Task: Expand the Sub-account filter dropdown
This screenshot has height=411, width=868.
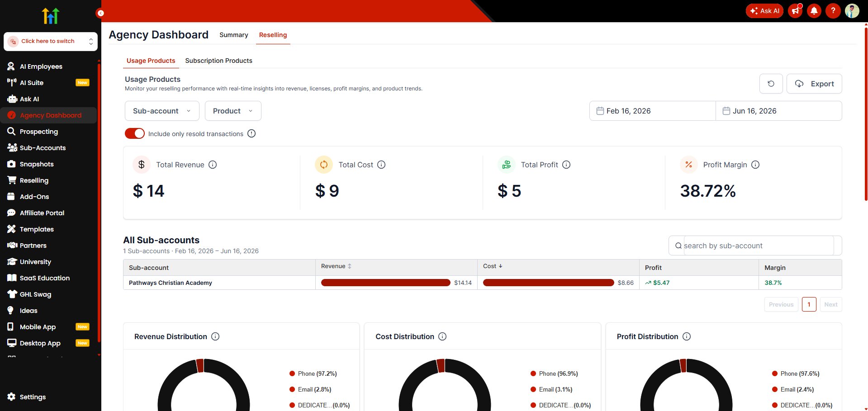Action: (162, 111)
